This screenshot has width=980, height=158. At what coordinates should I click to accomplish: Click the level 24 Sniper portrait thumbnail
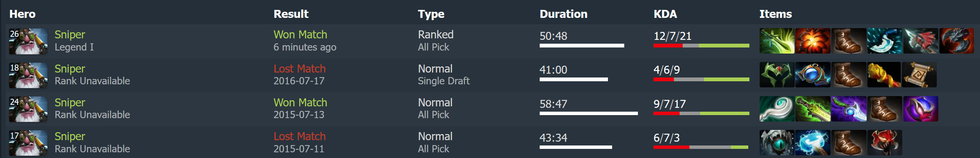point(28,109)
